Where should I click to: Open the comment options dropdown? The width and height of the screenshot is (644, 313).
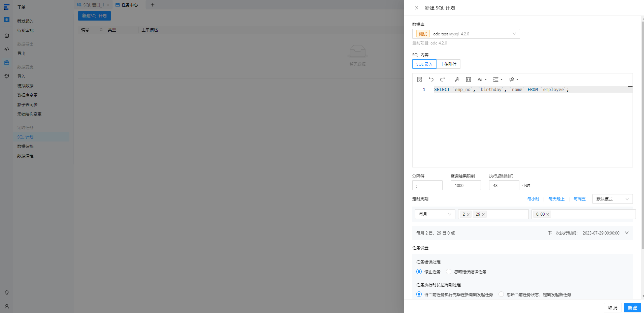514,80
